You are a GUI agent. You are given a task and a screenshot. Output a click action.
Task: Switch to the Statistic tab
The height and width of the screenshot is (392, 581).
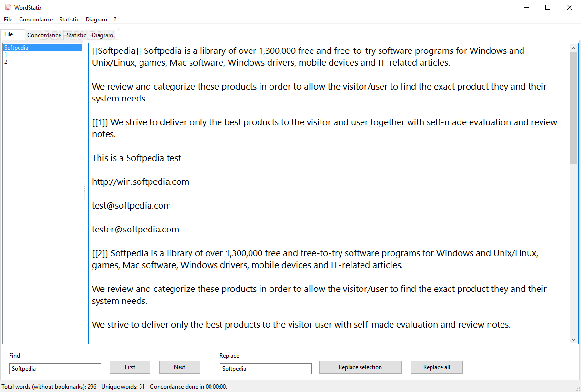click(76, 35)
